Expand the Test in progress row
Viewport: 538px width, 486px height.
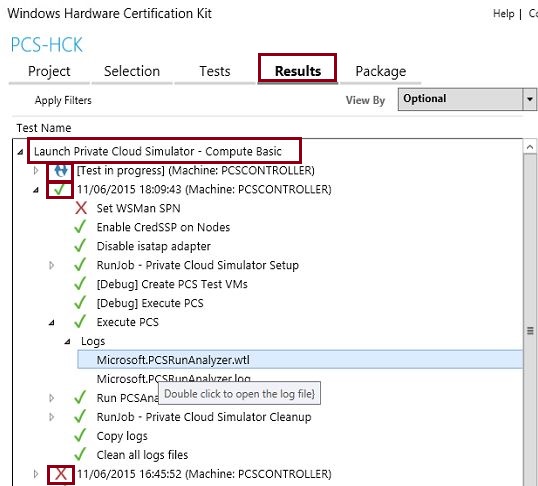36,170
